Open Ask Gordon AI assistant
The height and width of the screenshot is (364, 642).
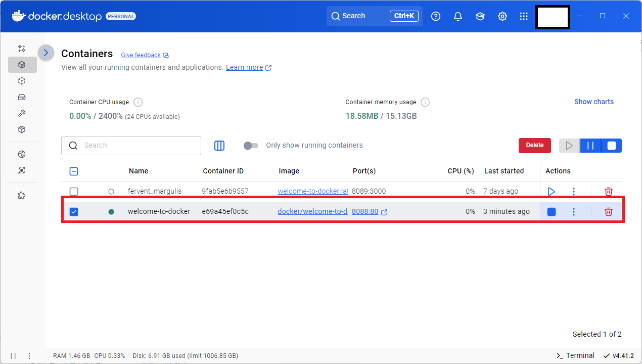pyautogui.click(x=22, y=49)
